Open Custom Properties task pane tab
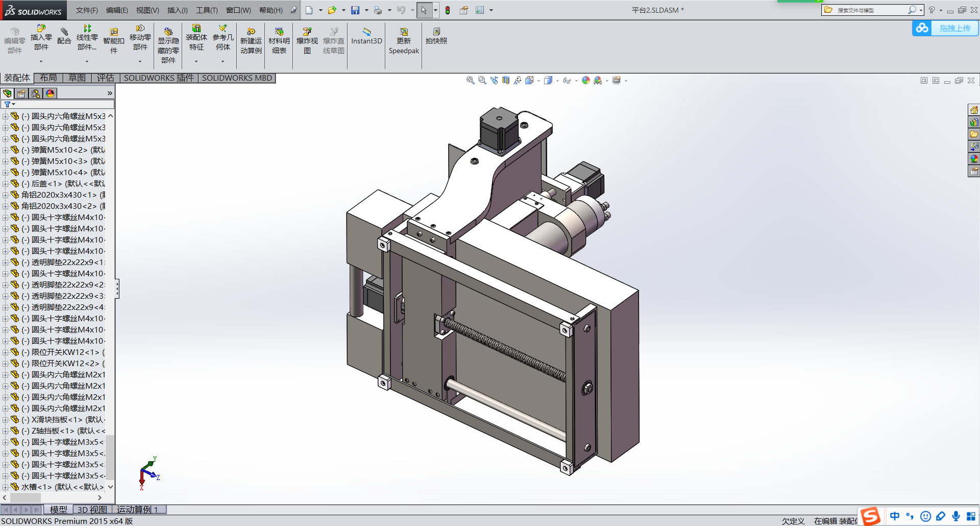The width and height of the screenshot is (980, 526). tap(974, 172)
